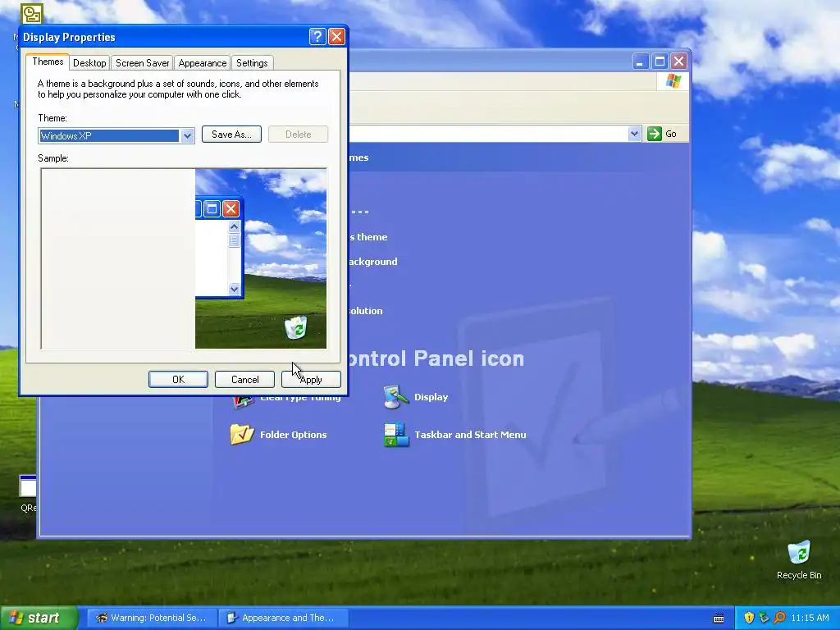Expand the address bar dropdown arrow
This screenshot has height=630, width=840.
click(634, 134)
